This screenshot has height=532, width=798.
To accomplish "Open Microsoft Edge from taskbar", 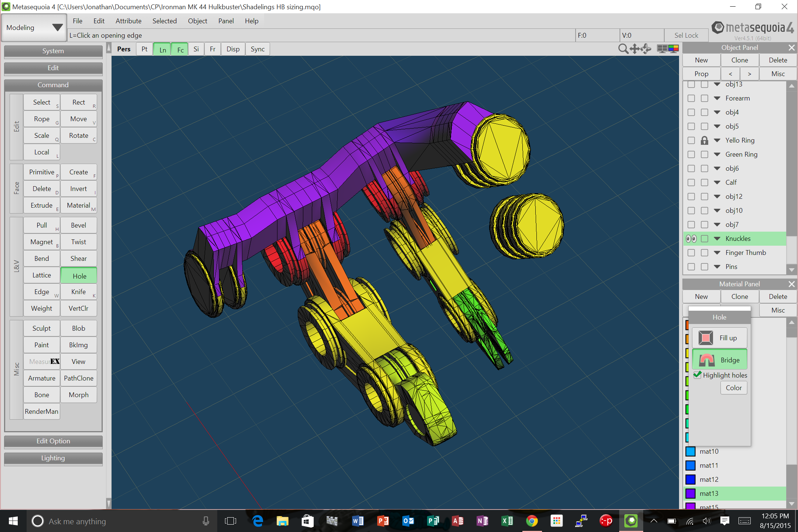I will click(x=258, y=521).
